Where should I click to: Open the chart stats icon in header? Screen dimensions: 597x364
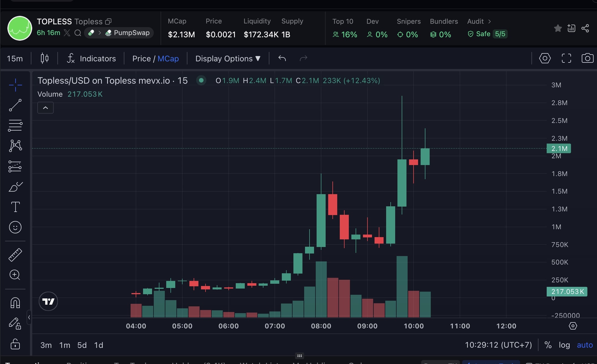[x=571, y=28]
